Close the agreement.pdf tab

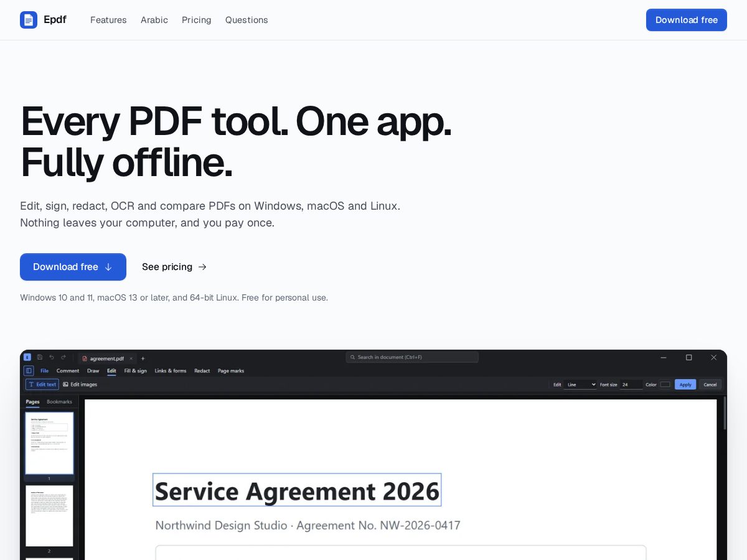pyautogui.click(x=131, y=358)
